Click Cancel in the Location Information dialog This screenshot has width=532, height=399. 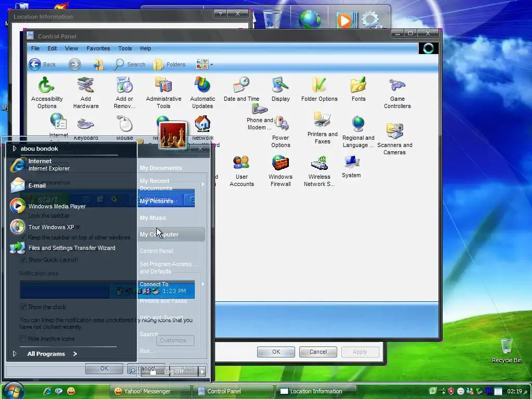(318, 352)
